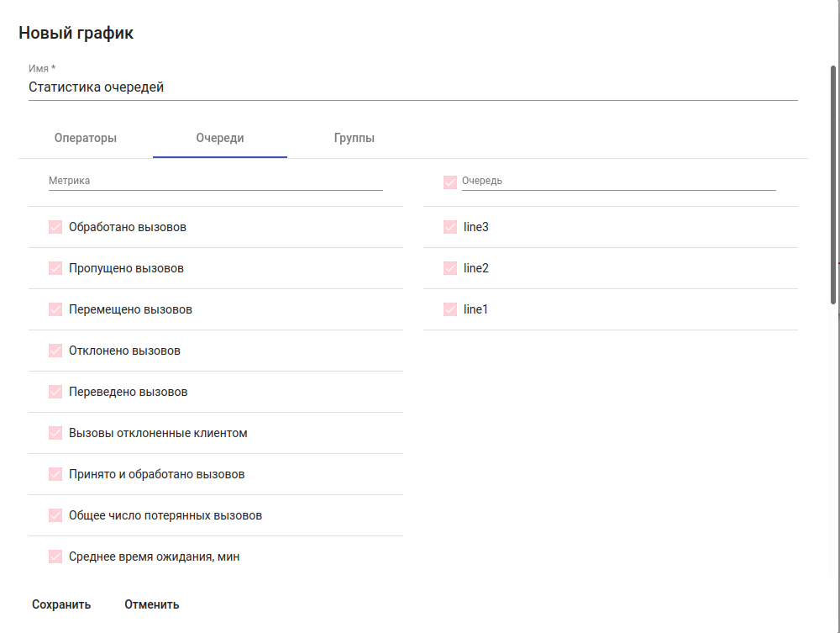Click the 'Сохранить' button

61,604
